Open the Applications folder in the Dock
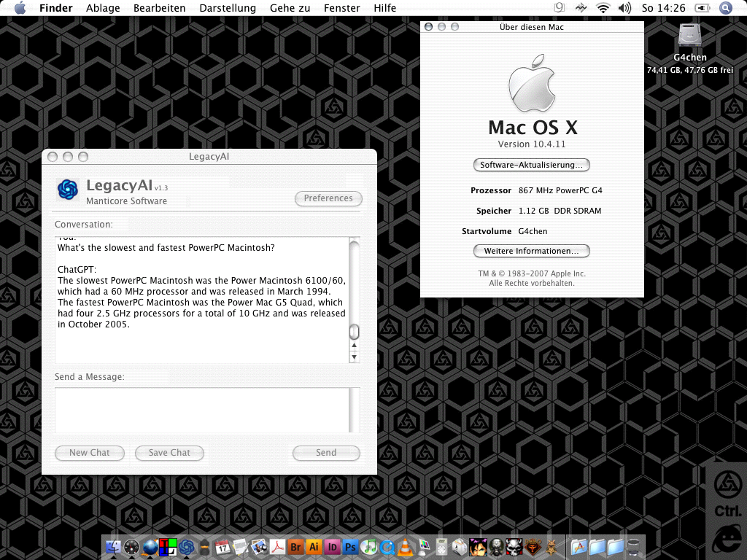Image resolution: width=747 pixels, height=560 pixels. [x=578, y=547]
